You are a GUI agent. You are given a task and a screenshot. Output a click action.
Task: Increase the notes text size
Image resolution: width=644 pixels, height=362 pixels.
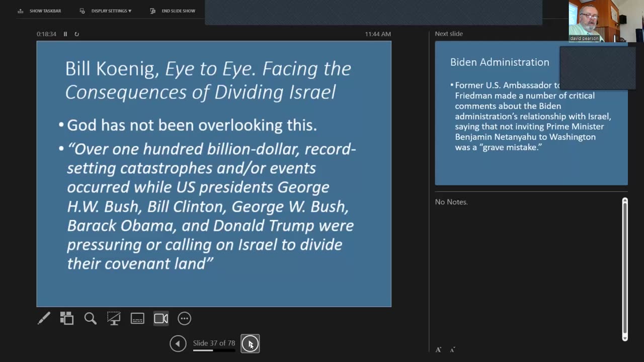[x=438, y=349]
